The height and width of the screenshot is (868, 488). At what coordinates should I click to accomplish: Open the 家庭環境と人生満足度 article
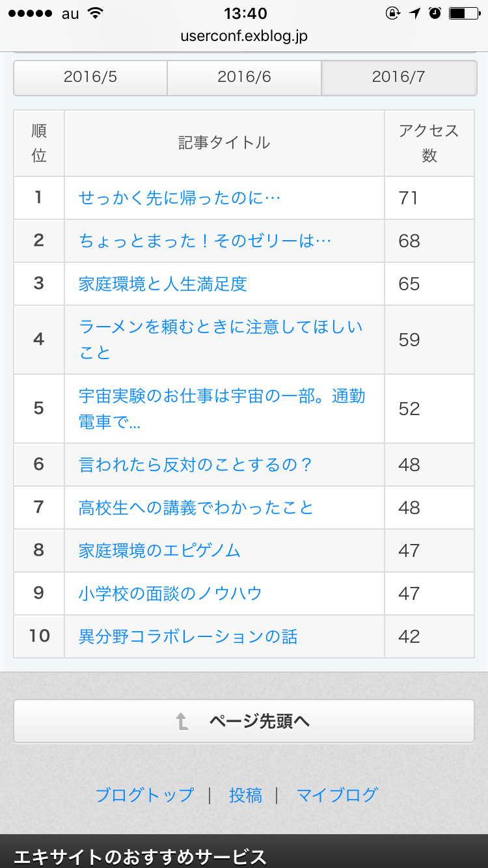[x=163, y=284]
